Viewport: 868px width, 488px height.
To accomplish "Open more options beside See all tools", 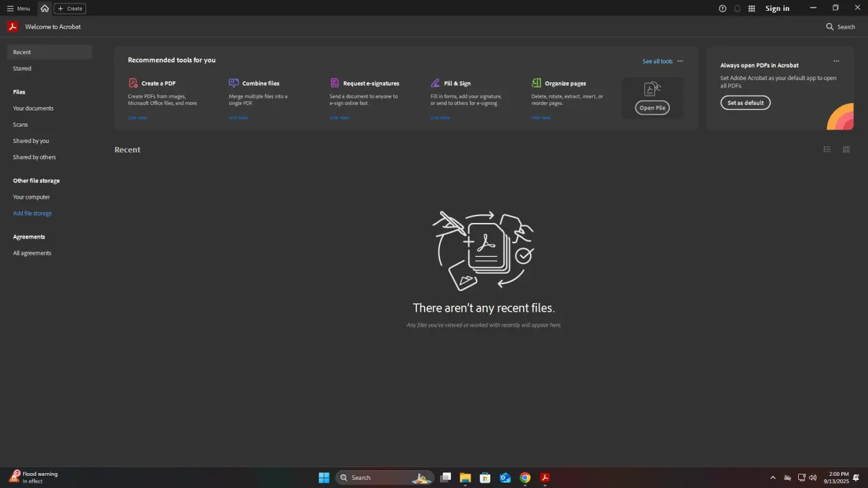I will tap(680, 61).
